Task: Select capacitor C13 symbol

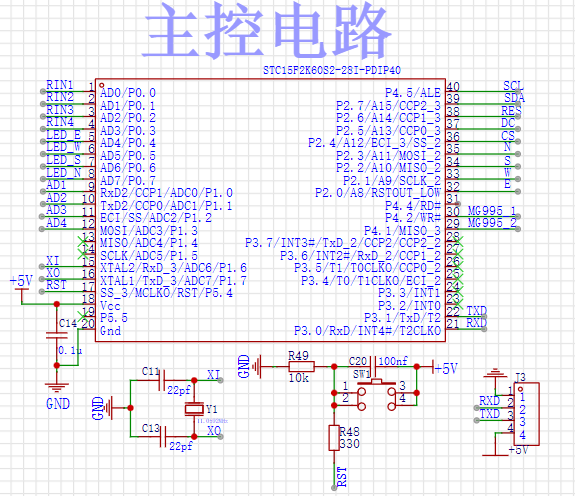Action: [x=164, y=436]
